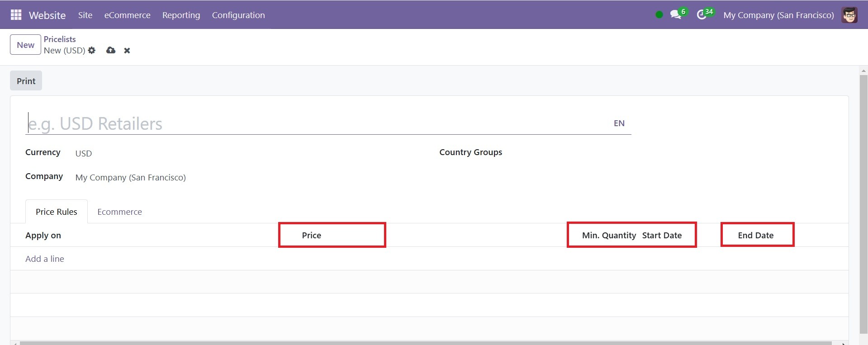
Task: Open the company switcher My Company (San Francisco)
Action: [x=778, y=15]
